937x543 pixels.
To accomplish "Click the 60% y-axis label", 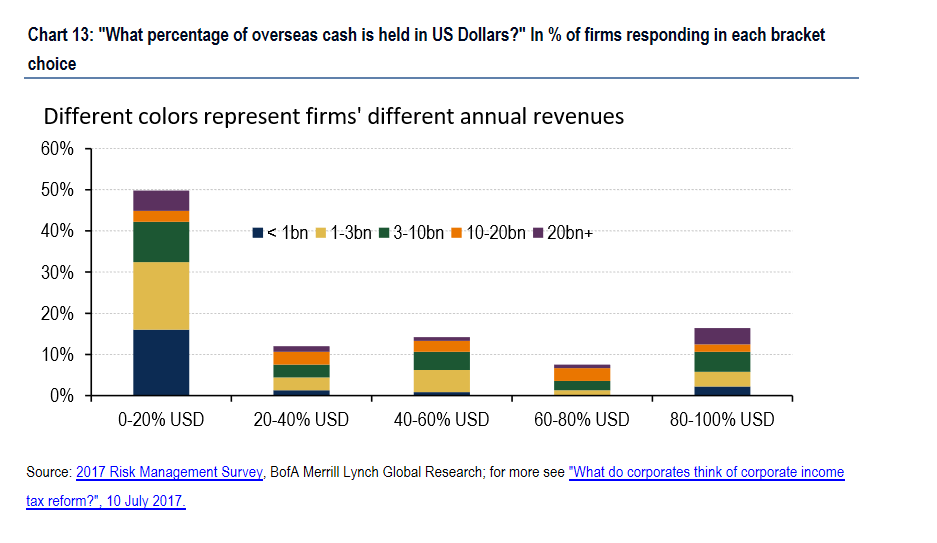I will [57, 149].
